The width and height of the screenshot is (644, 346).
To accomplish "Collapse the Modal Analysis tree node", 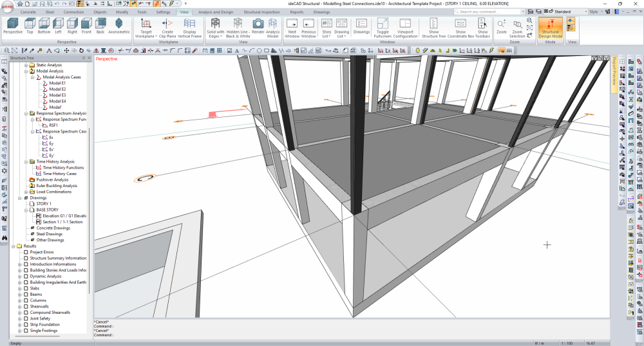I will pos(26,71).
